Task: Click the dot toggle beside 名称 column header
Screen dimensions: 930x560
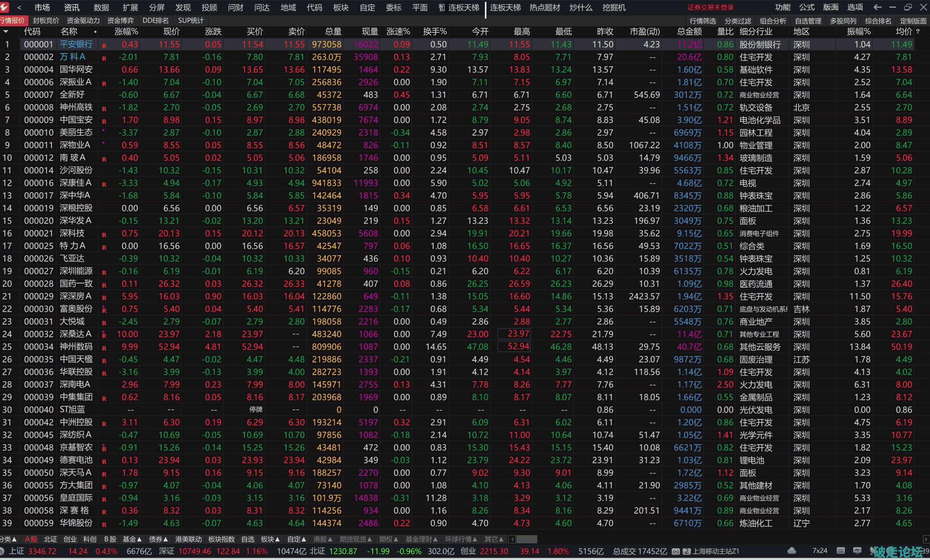Action: pyautogui.click(x=95, y=32)
